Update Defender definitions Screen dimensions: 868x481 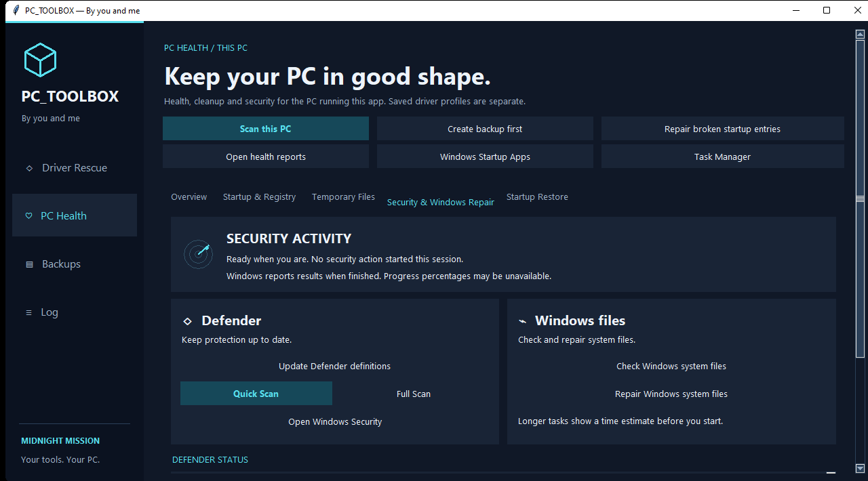(x=335, y=366)
